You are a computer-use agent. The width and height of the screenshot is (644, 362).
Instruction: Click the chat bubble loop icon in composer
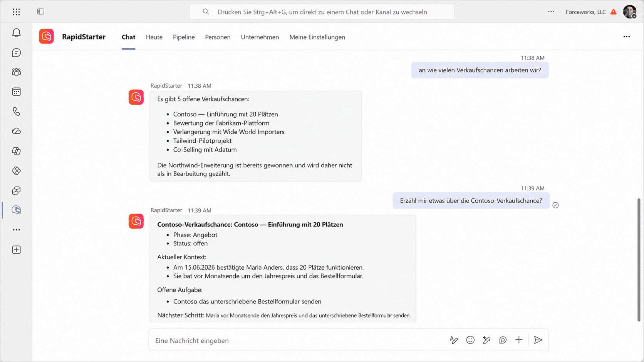tap(503, 340)
